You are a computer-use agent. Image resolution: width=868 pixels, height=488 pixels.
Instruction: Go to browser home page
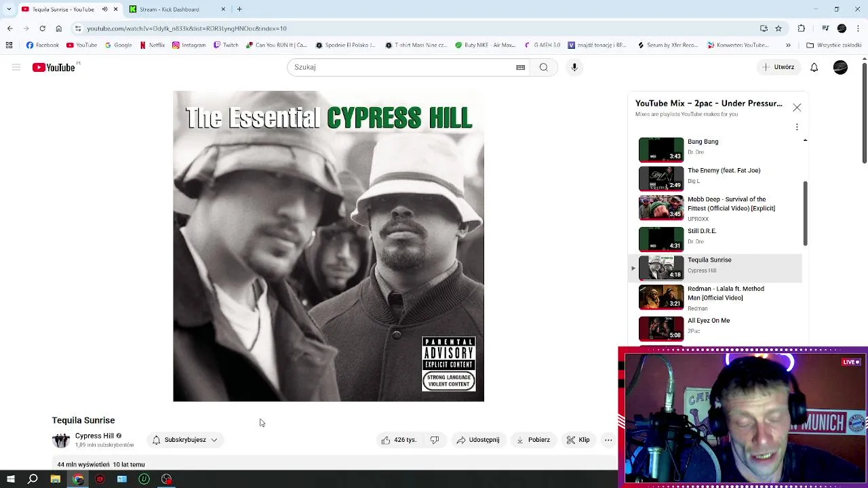58,28
